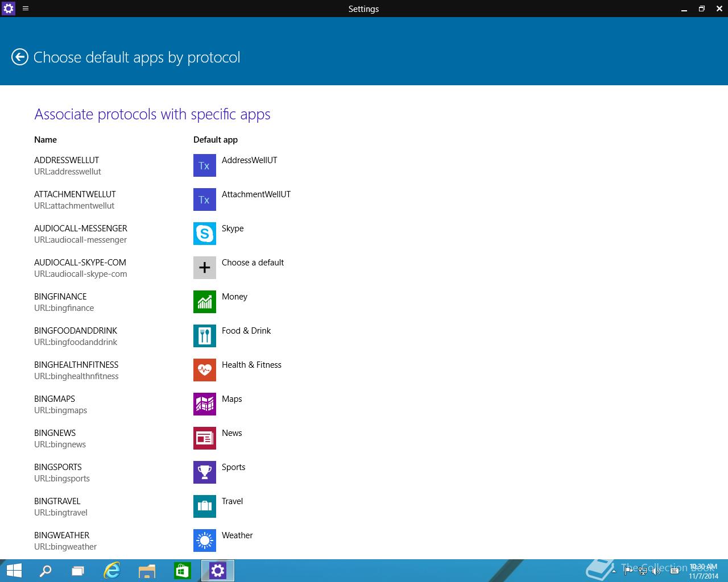Change default app labeled AddressWellUT
Image resolution: width=728 pixels, height=582 pixels.
[x=250, y=160]
